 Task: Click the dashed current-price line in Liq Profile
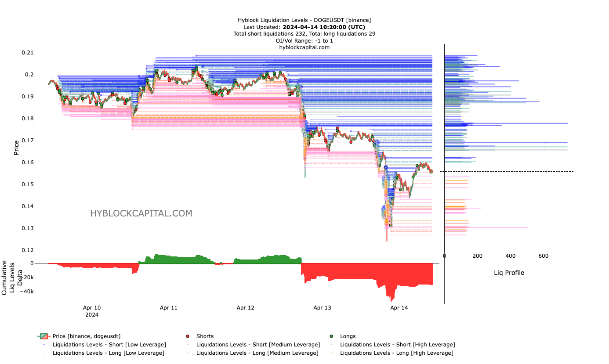click(507, 171)
